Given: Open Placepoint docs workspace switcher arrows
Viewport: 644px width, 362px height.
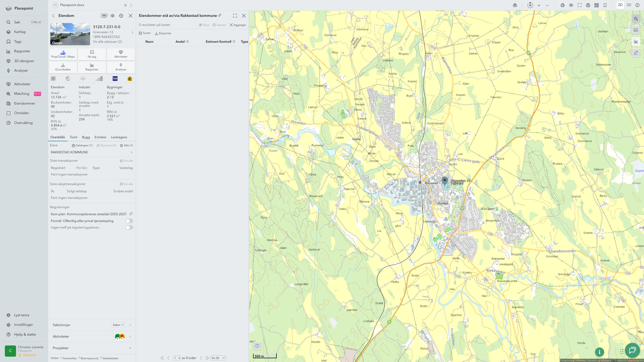Looking at the screenshot, I should tap(131, 5).
